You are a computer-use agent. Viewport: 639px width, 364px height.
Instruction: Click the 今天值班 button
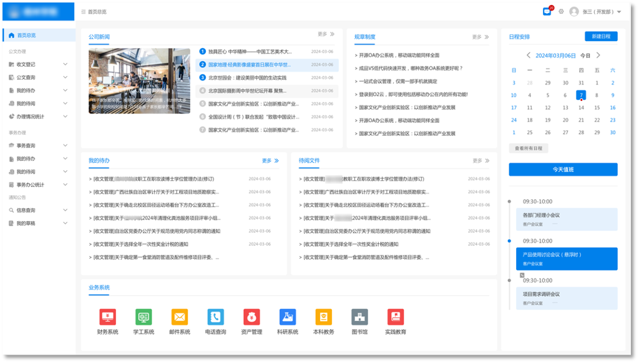563,170
